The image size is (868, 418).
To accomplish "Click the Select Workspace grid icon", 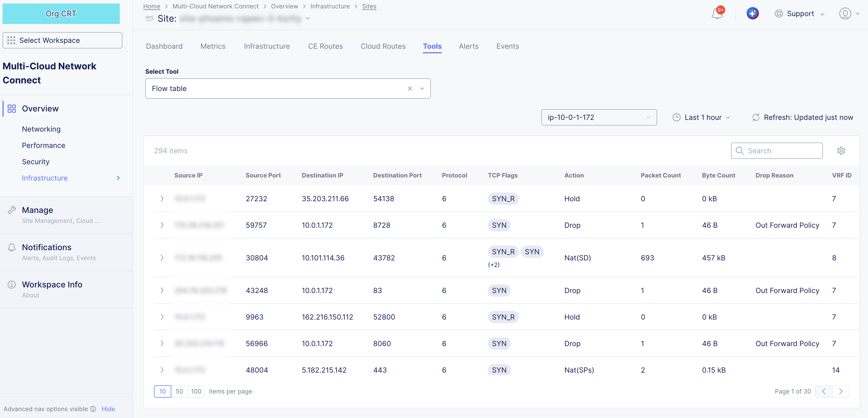I will [x=11, y=41].
